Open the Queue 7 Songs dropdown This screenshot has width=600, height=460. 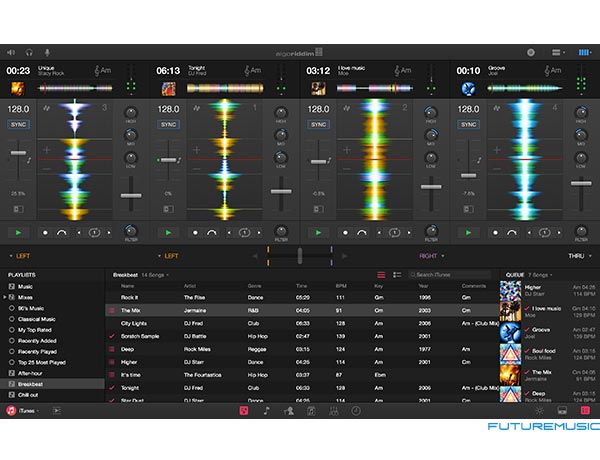click(x=529, y=275)
